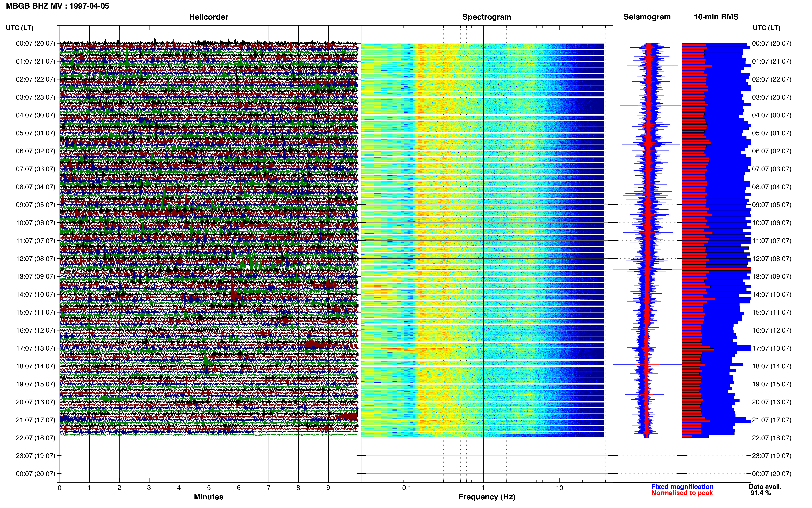Click the '7' tick on the Minutes axis
This screenshot has height=508, width=812.
(269, 488)
